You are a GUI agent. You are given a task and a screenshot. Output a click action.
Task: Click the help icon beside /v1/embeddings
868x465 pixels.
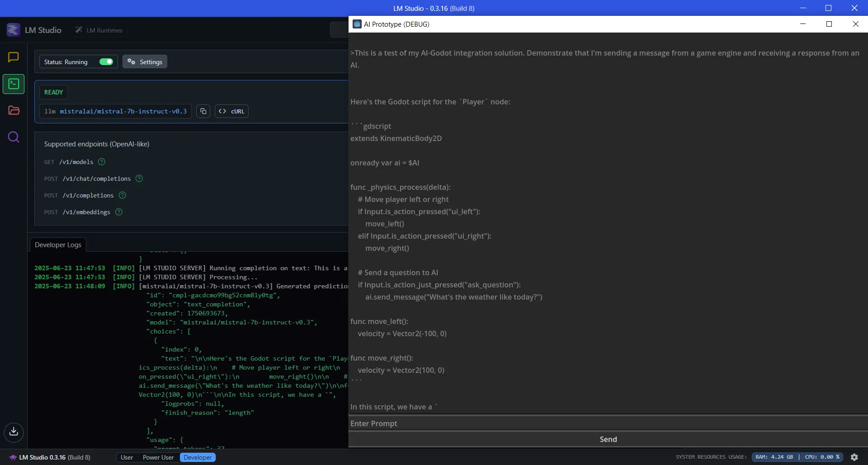click(x=118, y=212)
